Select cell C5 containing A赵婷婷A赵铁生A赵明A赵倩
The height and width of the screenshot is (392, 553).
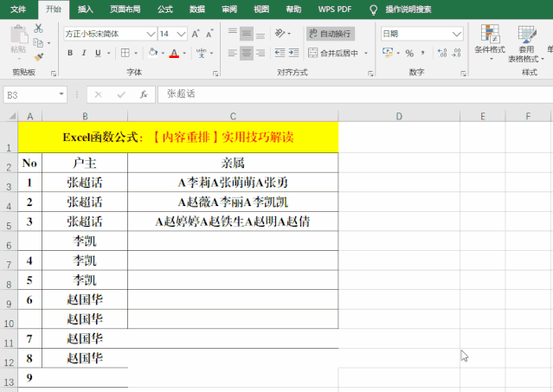pyautogui.click(x=233, y=222)
